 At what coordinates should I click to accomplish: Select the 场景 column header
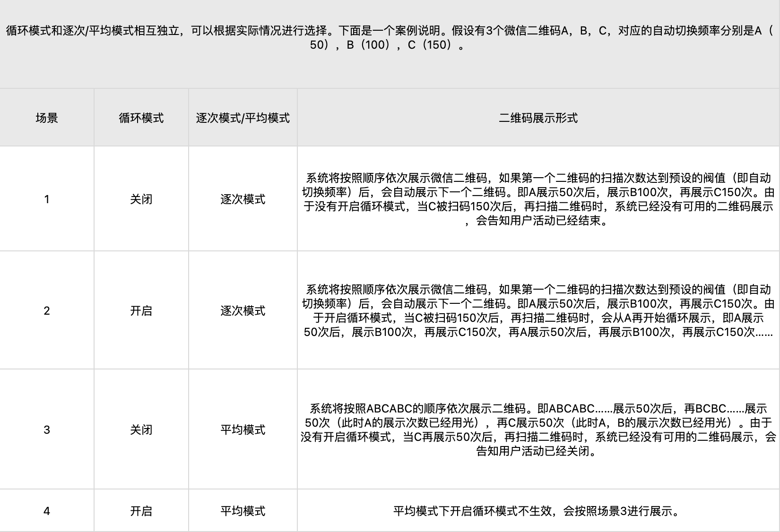47,118
